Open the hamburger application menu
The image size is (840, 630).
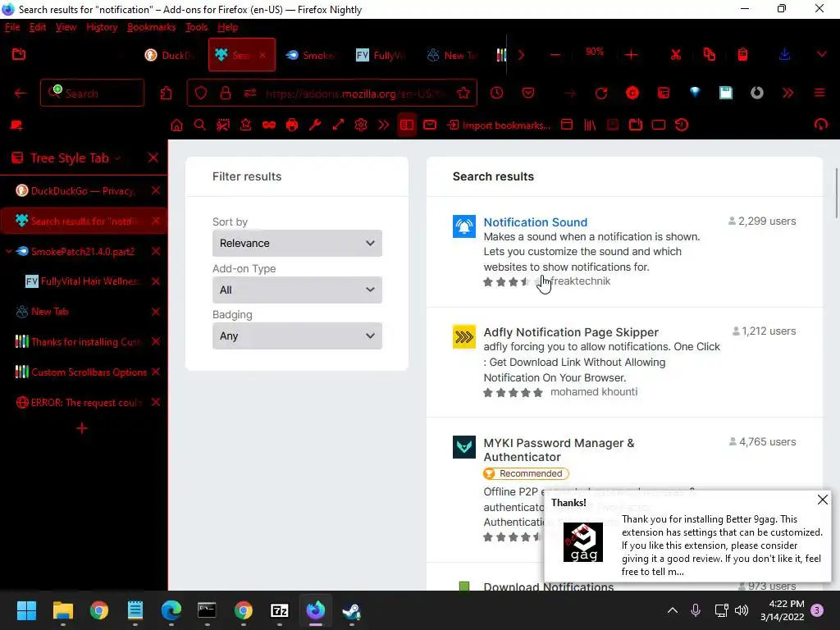coord(819,94)
